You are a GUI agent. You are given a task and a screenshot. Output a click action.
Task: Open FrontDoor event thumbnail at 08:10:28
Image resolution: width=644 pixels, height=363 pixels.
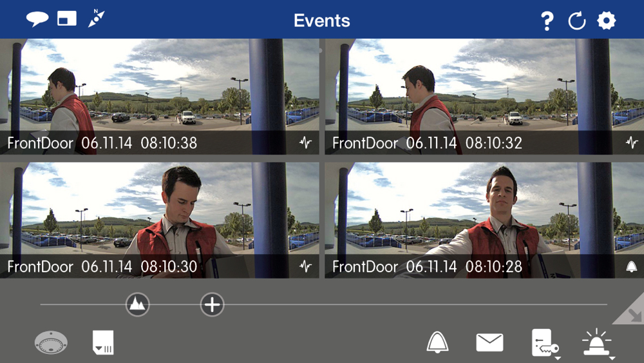point(484,221)
